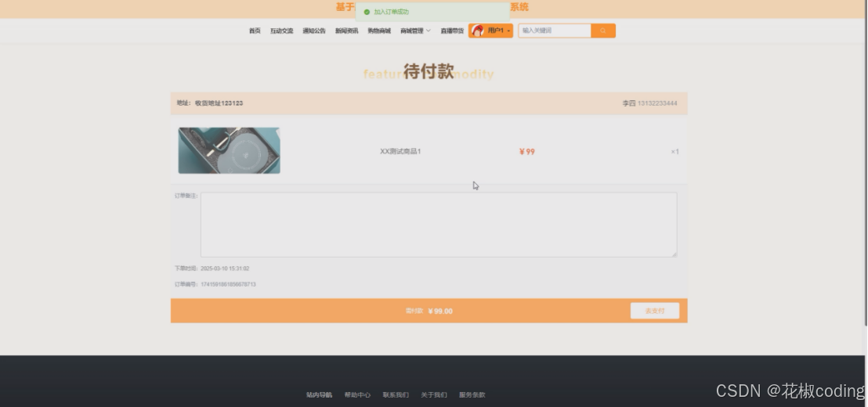This screenshot has height=407, width=868.
Task: Open 购物商城 menu item
Action: coord(379,31)
